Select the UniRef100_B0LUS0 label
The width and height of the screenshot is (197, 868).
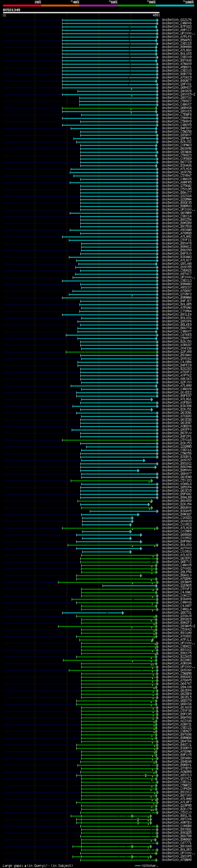[x=177, y=545]
